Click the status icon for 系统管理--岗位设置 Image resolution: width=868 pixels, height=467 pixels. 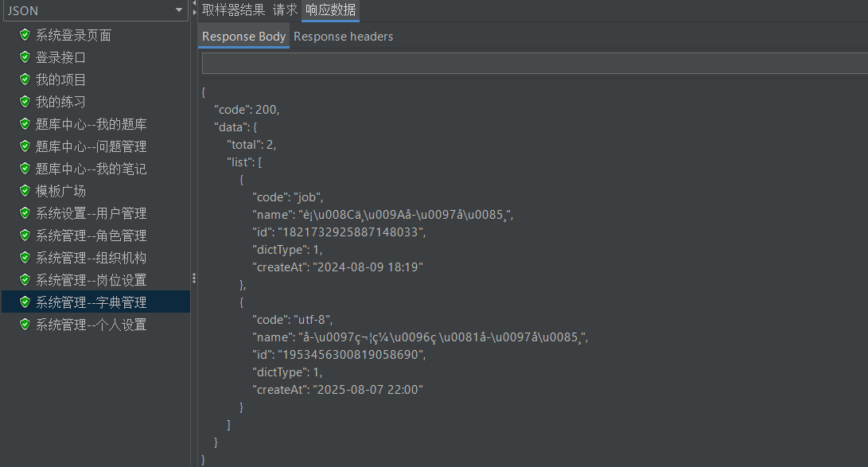pyautogui.click(x=25, y=279)
